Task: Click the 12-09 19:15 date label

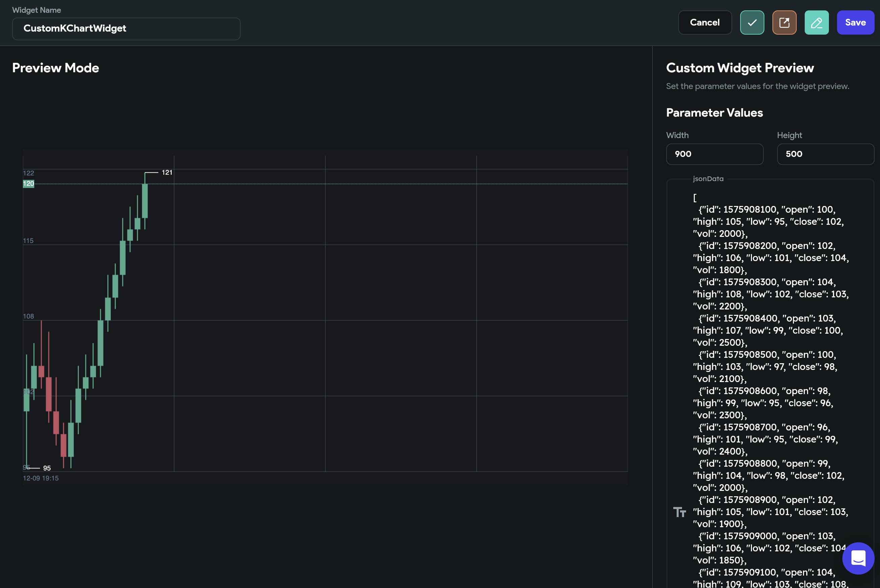Action: pyautogui.click(x=41, y=478)
